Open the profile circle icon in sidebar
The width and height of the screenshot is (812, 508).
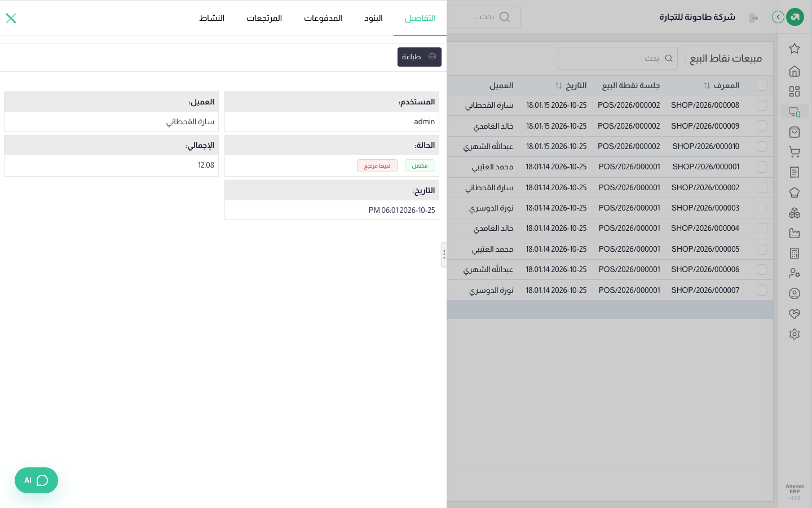tap(795, 294)
